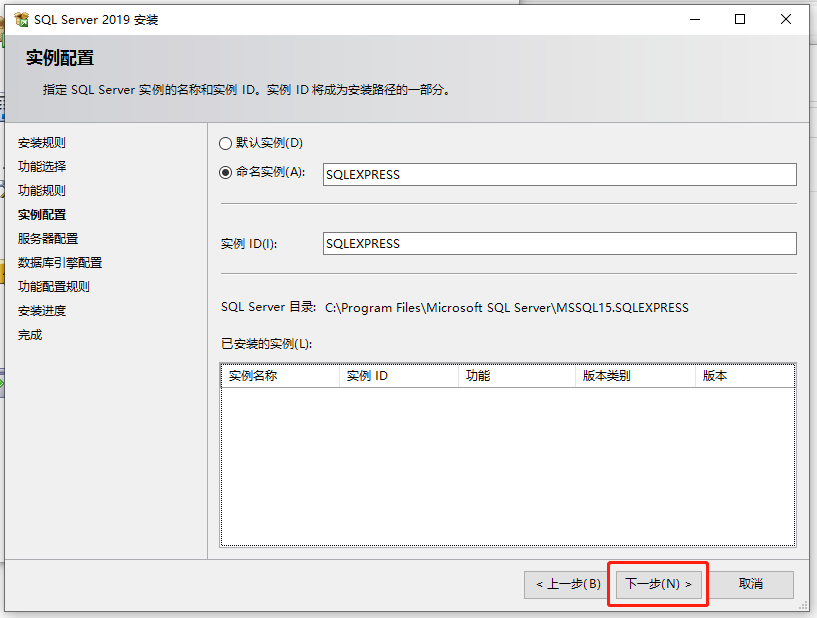Click the SQL Server directory path text
The width and height of the screenshot is (817, 618).
[x=506, y=308]
